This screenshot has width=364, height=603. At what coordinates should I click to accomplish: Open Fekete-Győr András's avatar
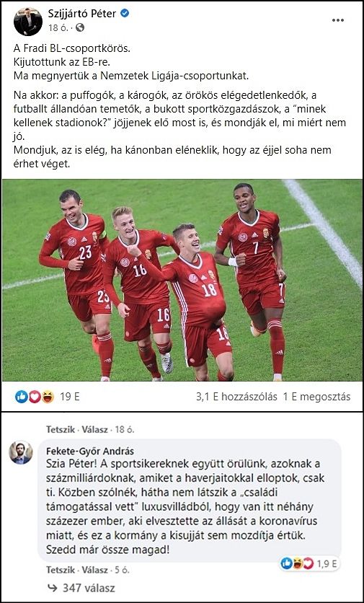pyautogui.click(x=21, y=453)
